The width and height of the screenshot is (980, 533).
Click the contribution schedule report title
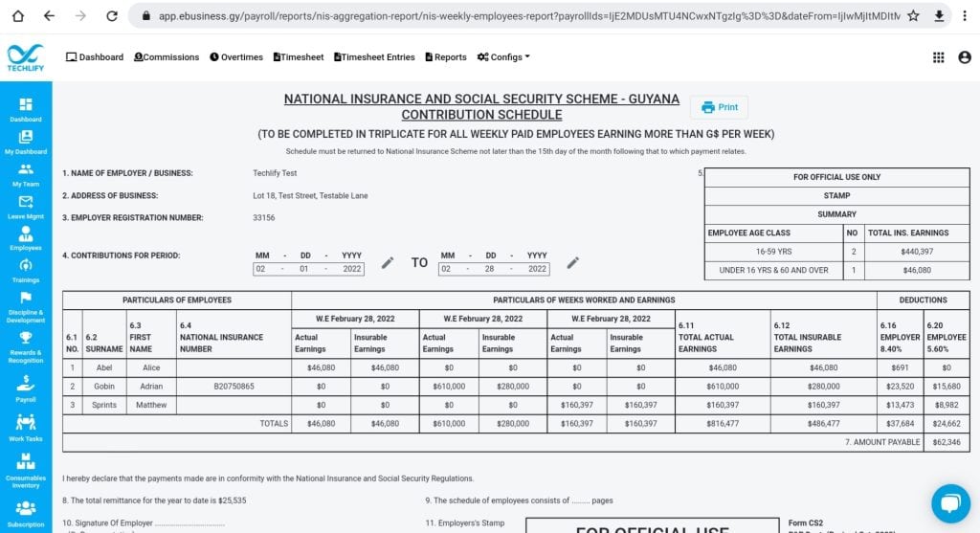(481, 107)
